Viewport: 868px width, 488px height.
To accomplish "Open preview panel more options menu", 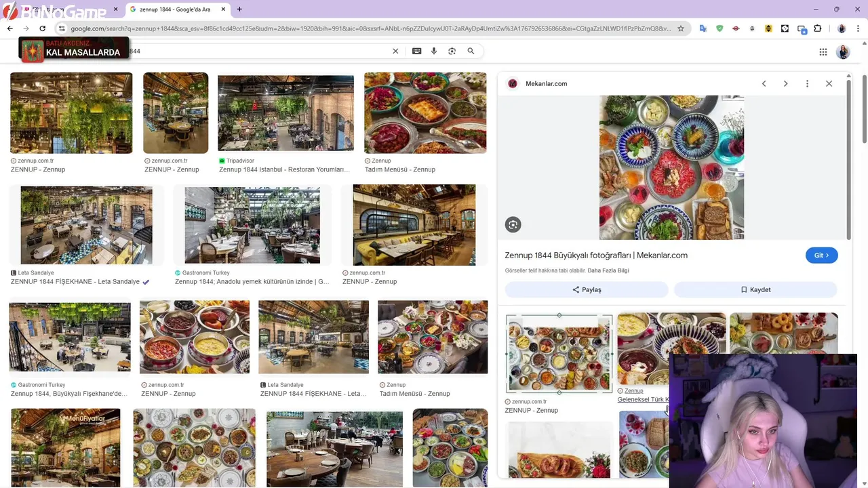I will (x=807, y=83).
